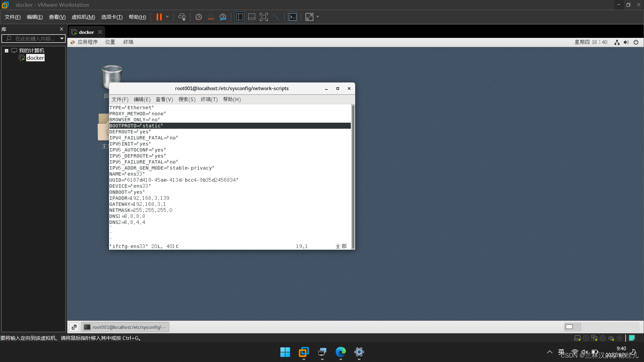Click the root001@localhost taskbar window button
644x362 pixels.
(125, 327)
